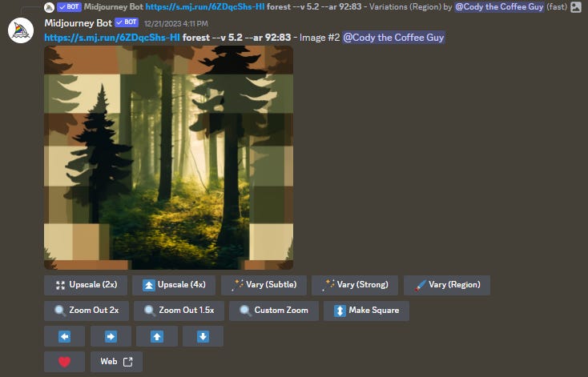Pan image up with up arrow
588x377 pixels.
coord(157,336)
